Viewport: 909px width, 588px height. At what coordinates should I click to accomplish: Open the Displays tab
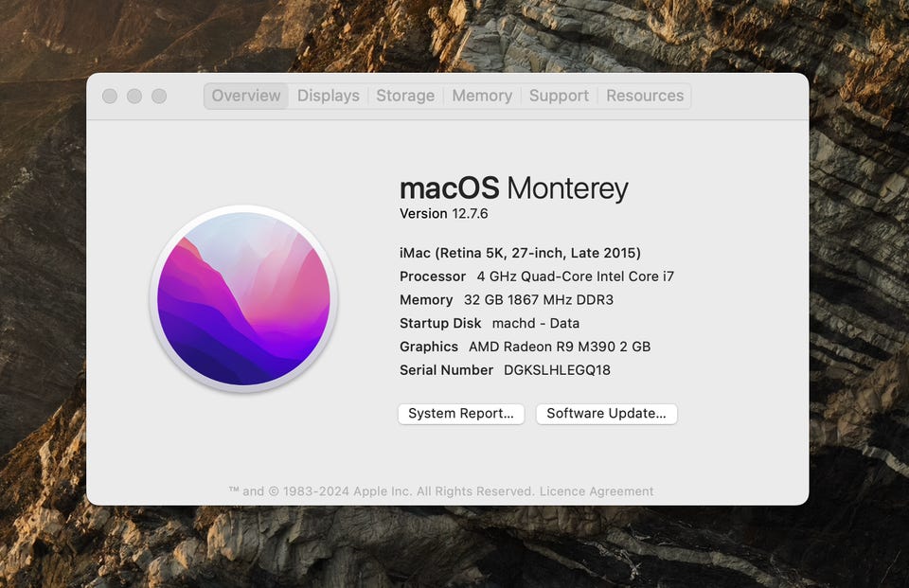pos(329,96)
